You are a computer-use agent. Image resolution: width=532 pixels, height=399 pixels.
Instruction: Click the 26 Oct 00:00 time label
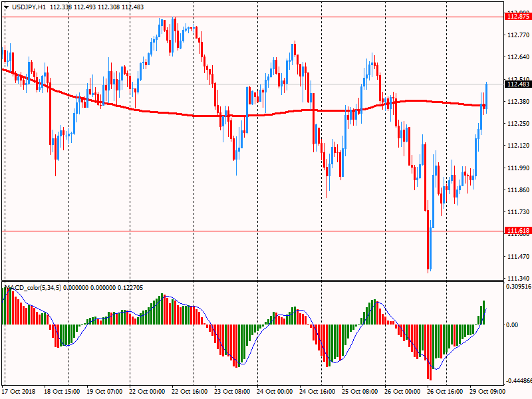(x=402, y=392)
